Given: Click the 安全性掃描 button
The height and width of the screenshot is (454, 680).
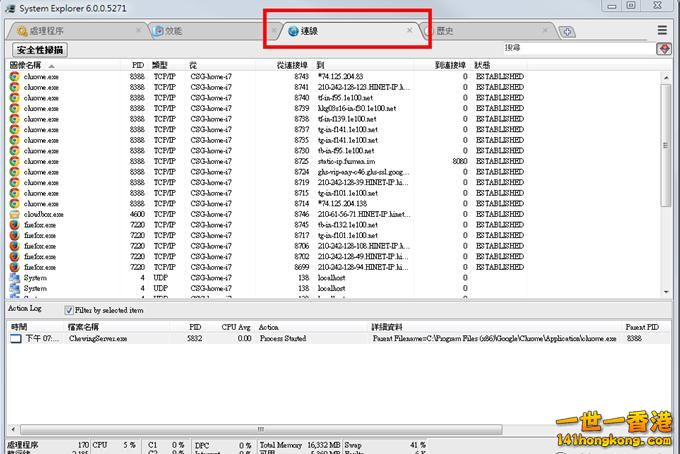Looking at the screenshot, I should point(40,49).
